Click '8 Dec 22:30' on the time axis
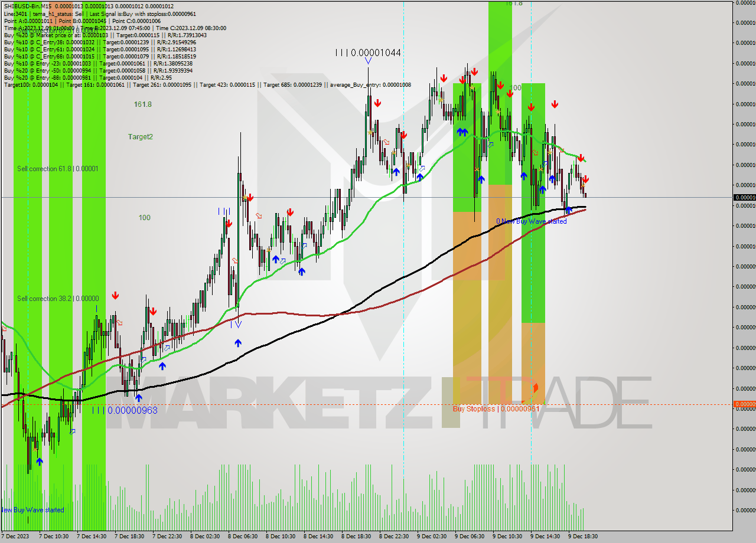 (x=393, y=537)
